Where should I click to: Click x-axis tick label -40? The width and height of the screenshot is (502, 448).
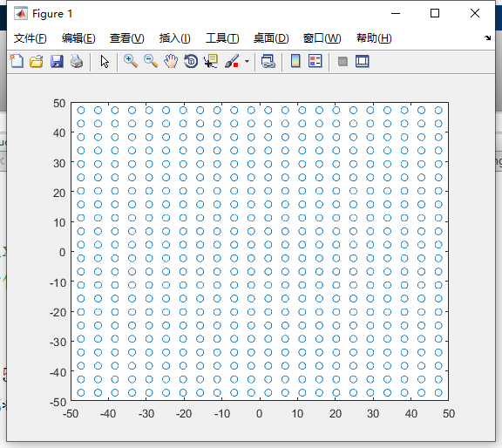tap(108, 414)
